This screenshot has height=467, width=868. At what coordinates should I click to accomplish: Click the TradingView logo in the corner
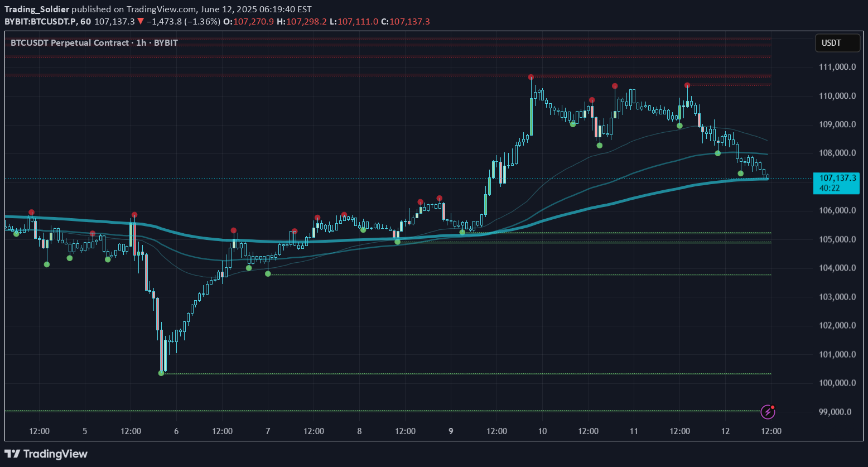coord(46,454)
